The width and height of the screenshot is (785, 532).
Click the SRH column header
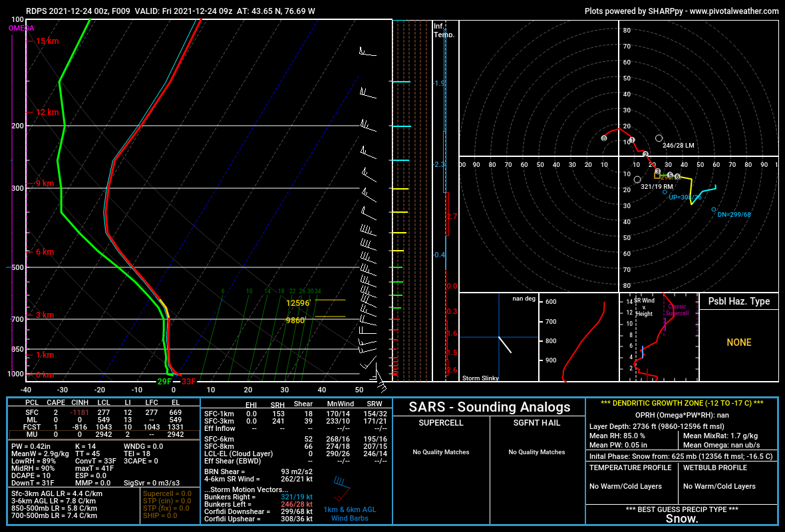277,405
